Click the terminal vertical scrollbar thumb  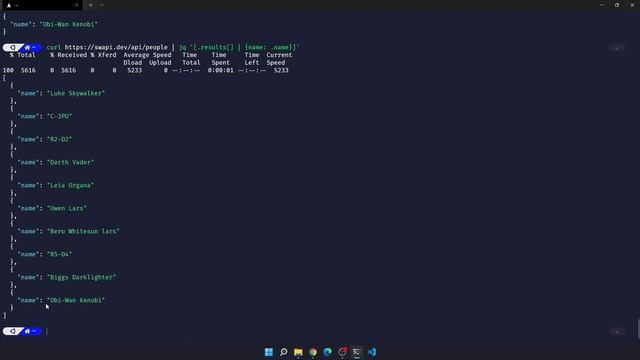pos(638,329)
